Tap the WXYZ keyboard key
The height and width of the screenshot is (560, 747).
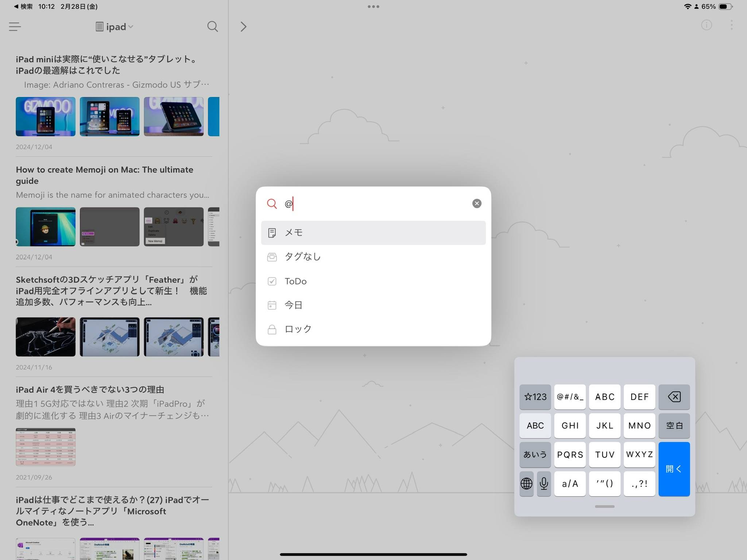coord(639,455)
